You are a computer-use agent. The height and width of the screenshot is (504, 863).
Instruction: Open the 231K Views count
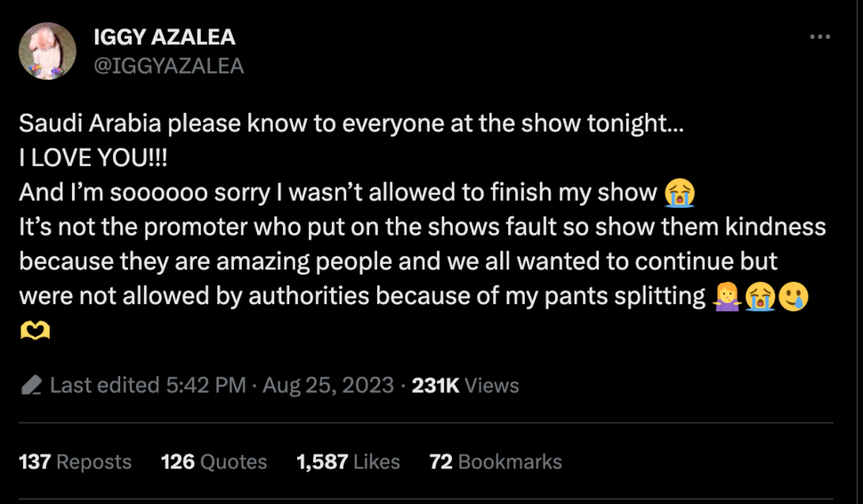coord(465,385)
